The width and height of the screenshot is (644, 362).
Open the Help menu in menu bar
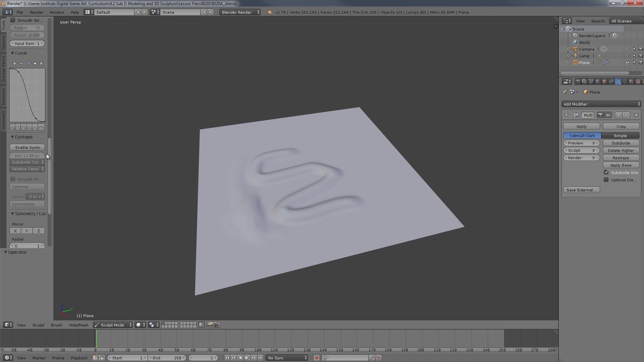pyautogui.click(x=74, y=12)
